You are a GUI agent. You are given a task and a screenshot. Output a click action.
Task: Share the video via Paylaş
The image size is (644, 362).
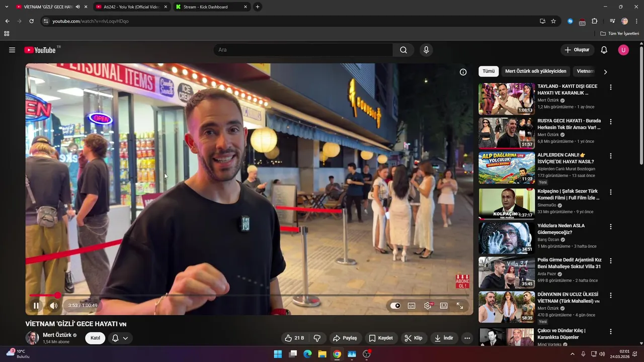[x=345, y=338]
